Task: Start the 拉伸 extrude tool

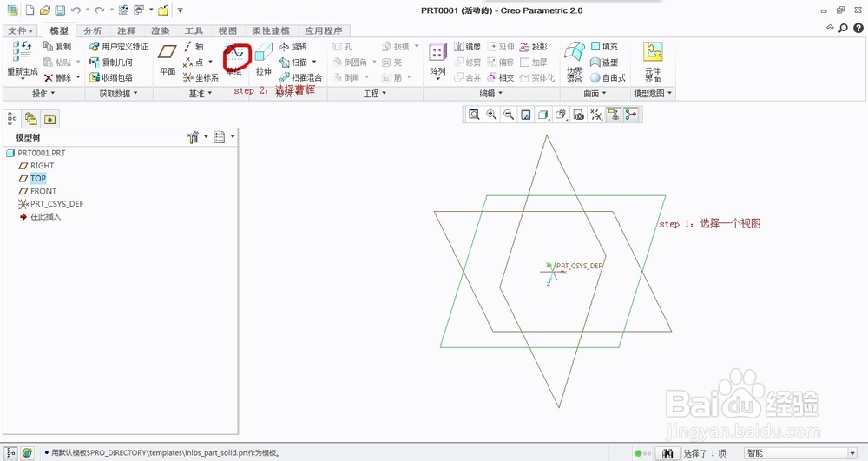Action: [x=264, y=60]
